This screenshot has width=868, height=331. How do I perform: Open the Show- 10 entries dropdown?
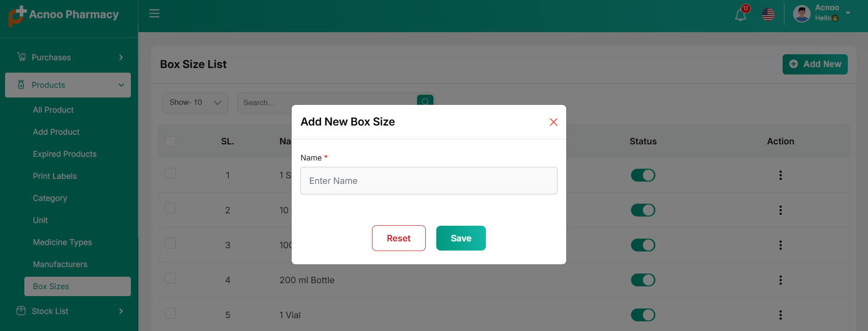[195, 103]
